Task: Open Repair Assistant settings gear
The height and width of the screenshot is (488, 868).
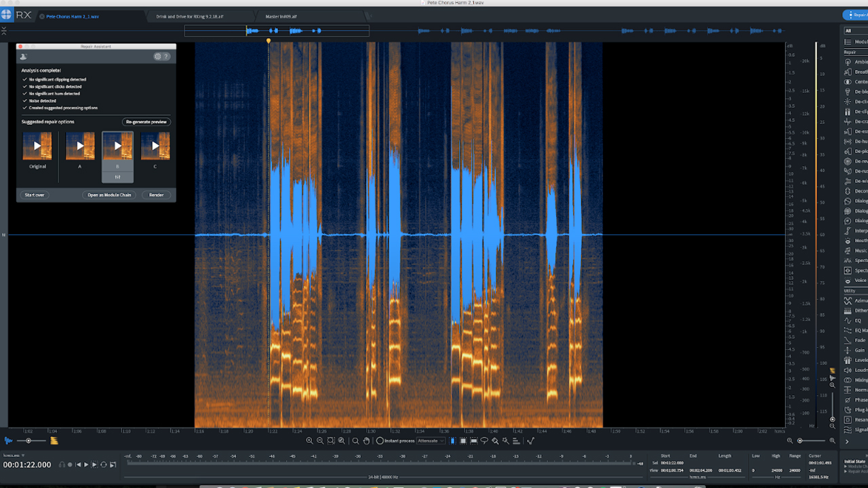Action: [x=158, y=57]
